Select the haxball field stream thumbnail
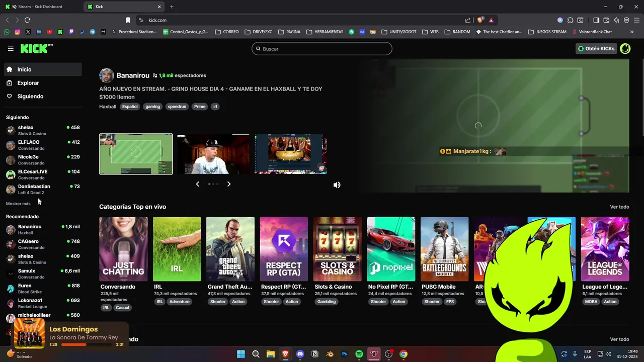Image resolution: width=644 pixels, height=362 pixels. click(136, 154)
